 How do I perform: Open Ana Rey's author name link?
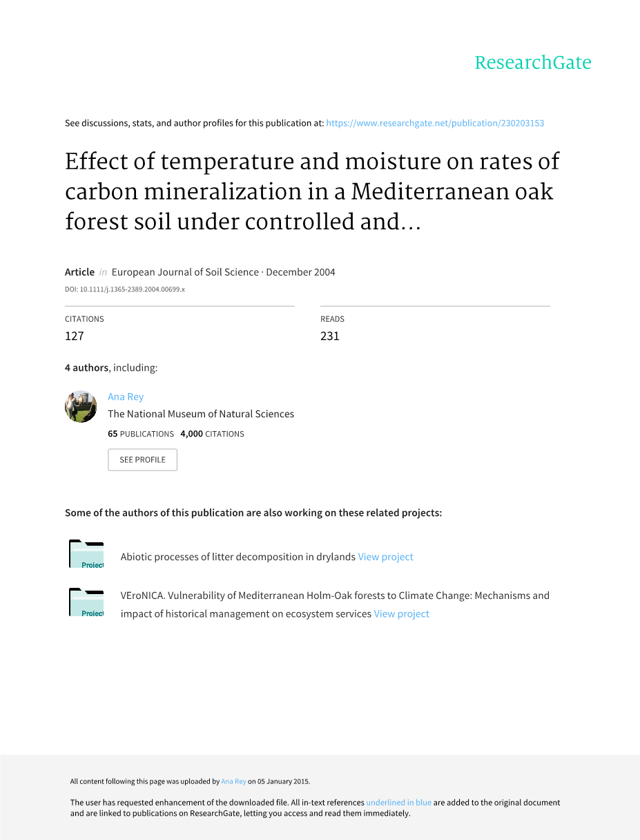[126, 397]
